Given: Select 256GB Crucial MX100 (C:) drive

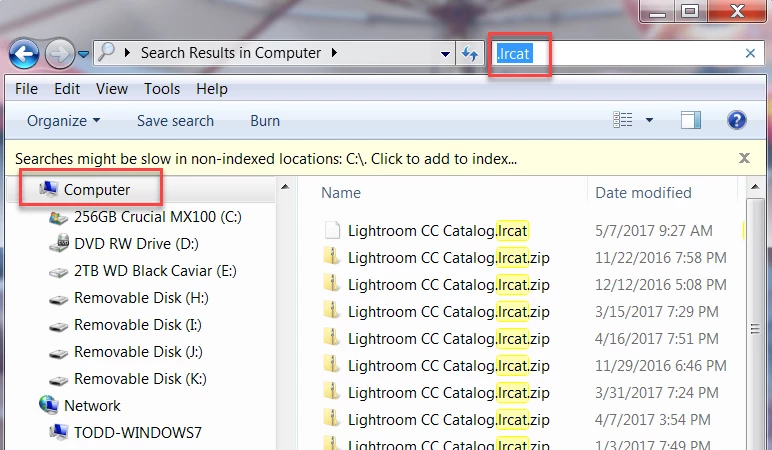Looking at the screenshot, I should (x=158, y=217).
